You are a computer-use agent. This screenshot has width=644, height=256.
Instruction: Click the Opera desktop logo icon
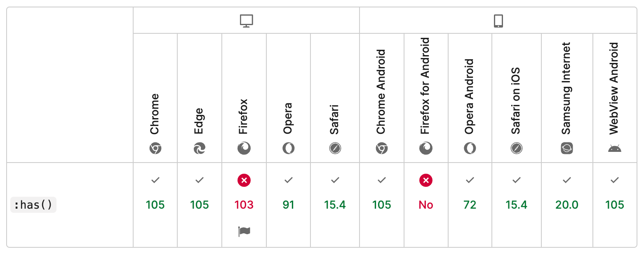[x=289, y=148]
